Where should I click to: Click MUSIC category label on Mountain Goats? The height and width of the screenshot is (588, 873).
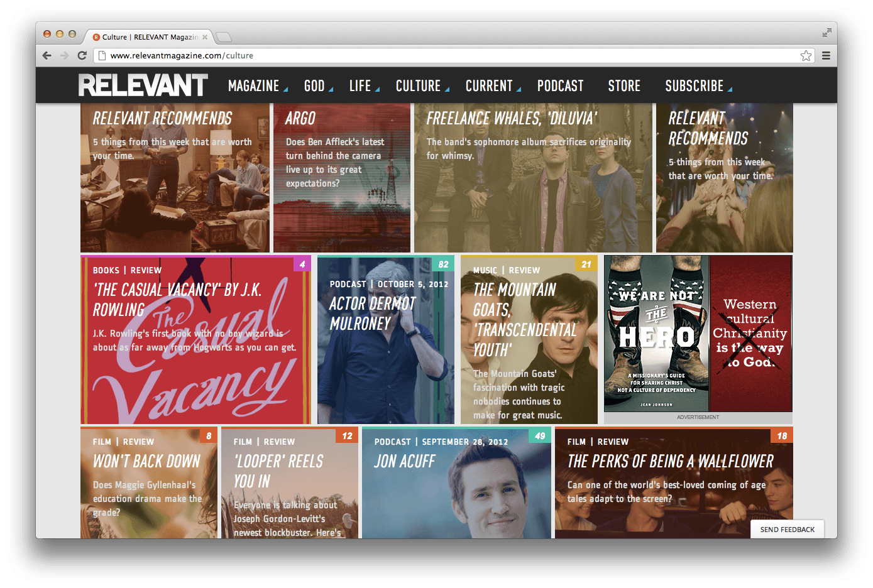485,270
